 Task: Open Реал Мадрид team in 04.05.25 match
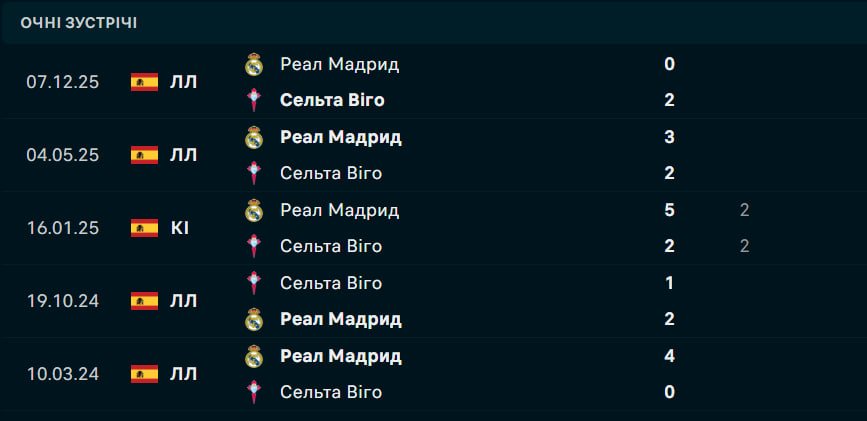(x=340, y=137)
